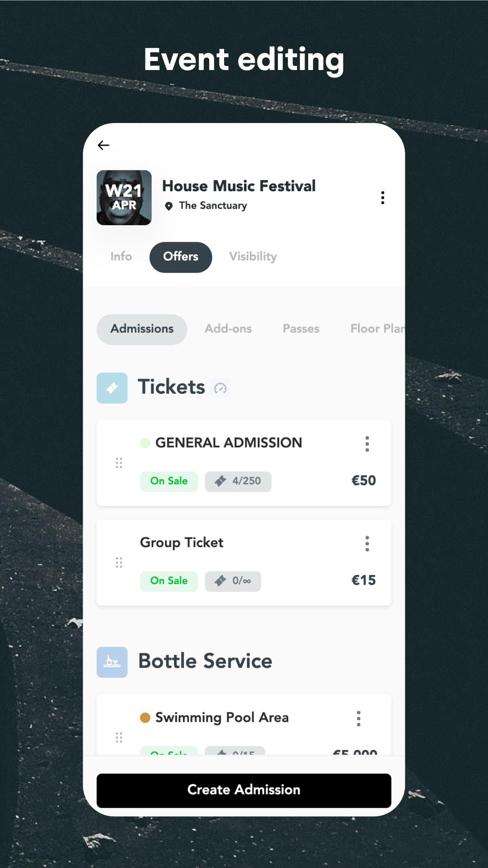The width and height of the screenshot is (488, 868).
Task: Open the Swimming Pool Area three-dot menu
Action: [x=359, y=718]
